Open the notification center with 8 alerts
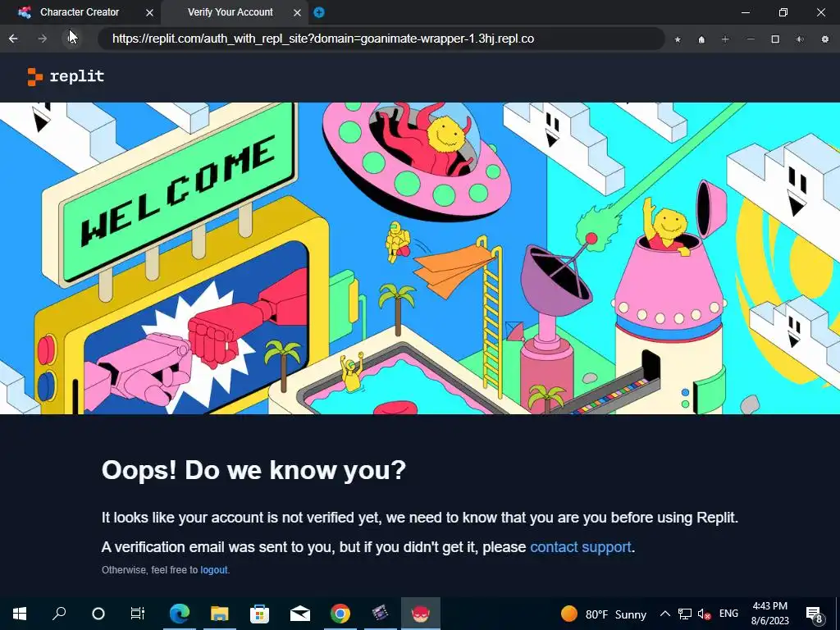840x630 pixels. (x=815, y=614)
